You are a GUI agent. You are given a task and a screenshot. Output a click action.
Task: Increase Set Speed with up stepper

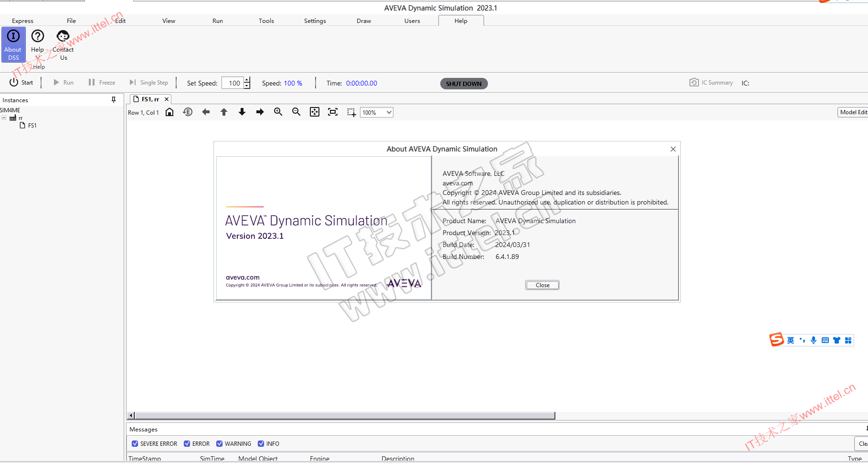pyautogui.click(x=247, y=80)
